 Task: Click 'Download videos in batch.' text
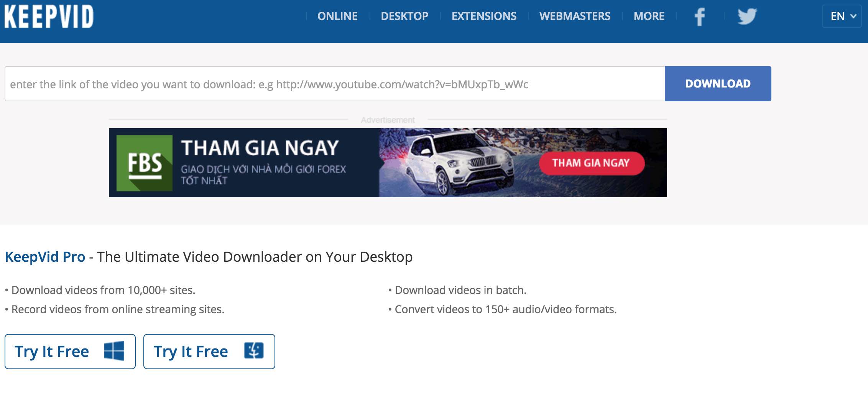(460, 290)
